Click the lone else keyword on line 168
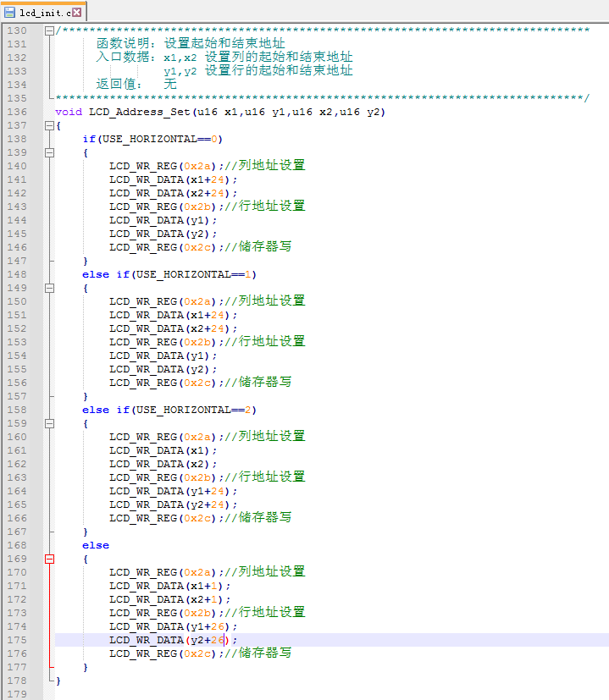Image resolution: width=609 pixels, height=700 pixels. click(96, 546)
